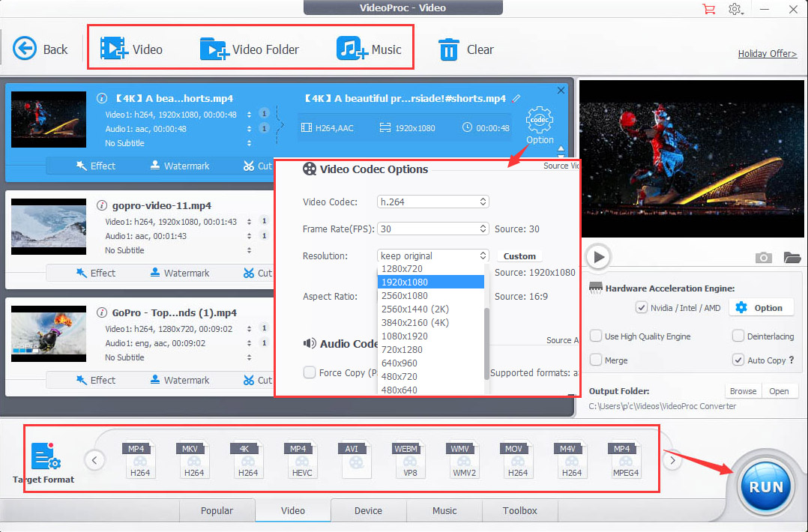808x532 pixels.
Task: Remove the first video with X
Action: click(x=561, y=90)
